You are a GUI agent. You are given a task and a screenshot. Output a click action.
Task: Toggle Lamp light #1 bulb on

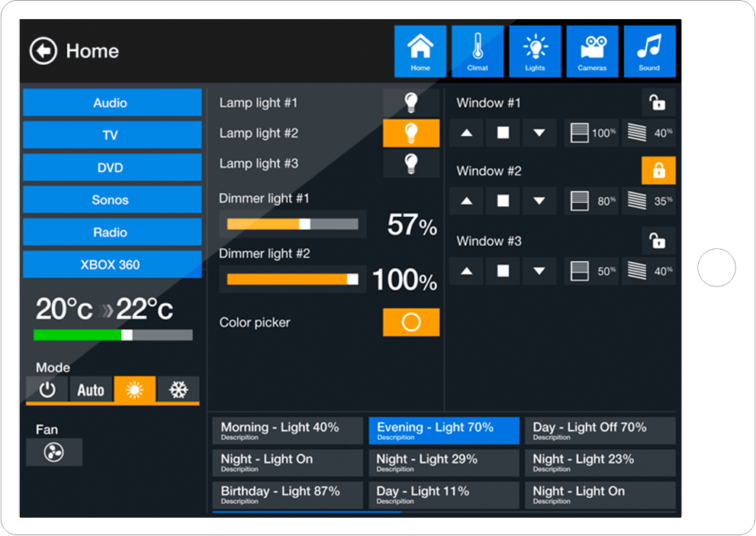(x=411, y=102)
